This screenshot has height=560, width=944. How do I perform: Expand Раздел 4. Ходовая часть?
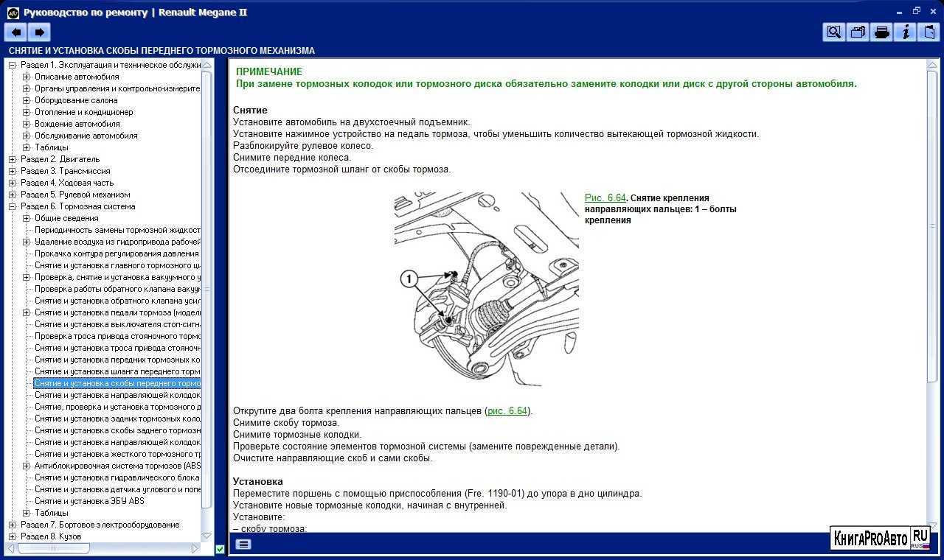point(13,183)
